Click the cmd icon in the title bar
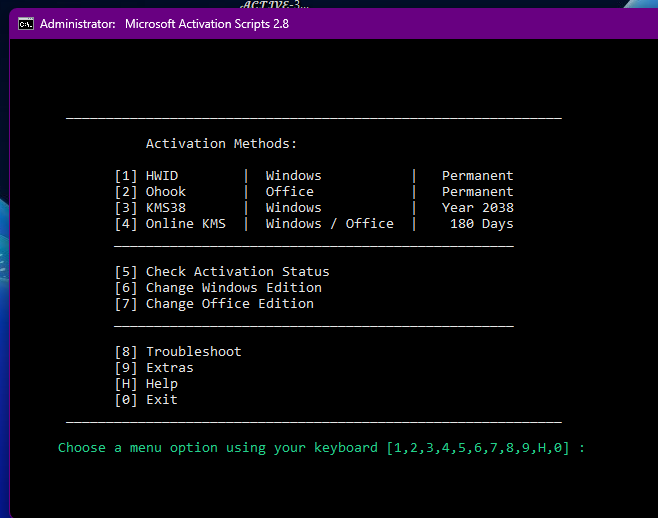 [x=26, y=24]
